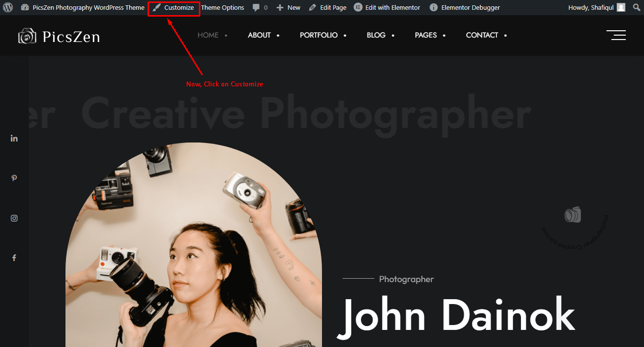This screenshot has height=347, width=644.
Task: Open Theme Options in the admin bar
Action: [222, 7]
